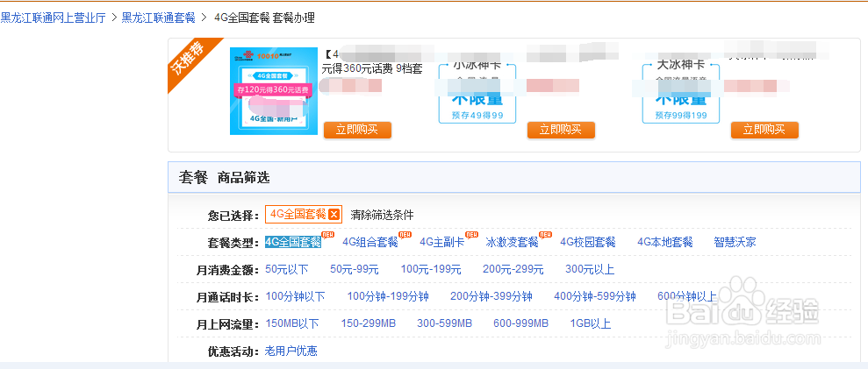
Task: Click 清除筛选条件 to clear filters
Action: point(382,215)
